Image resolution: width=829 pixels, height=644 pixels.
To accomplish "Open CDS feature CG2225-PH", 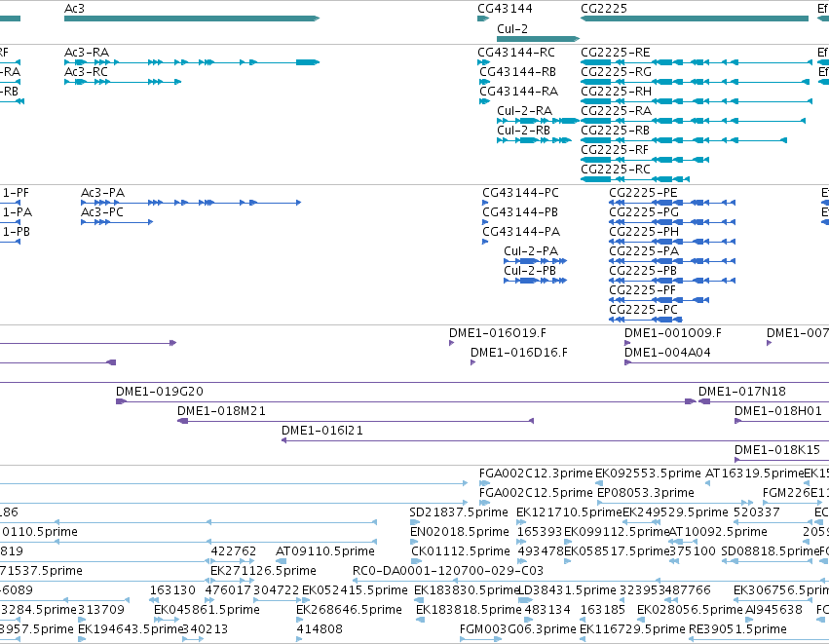I will click(672, 242).
